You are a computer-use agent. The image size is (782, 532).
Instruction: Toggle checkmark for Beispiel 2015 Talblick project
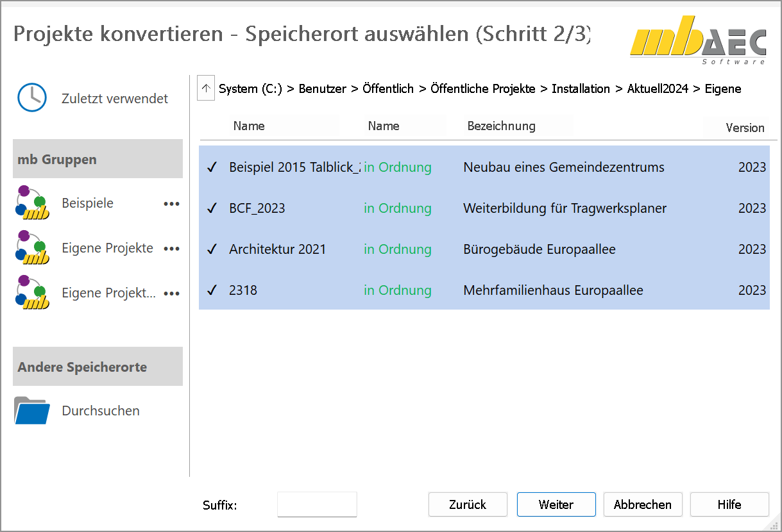tap(212, 168)
